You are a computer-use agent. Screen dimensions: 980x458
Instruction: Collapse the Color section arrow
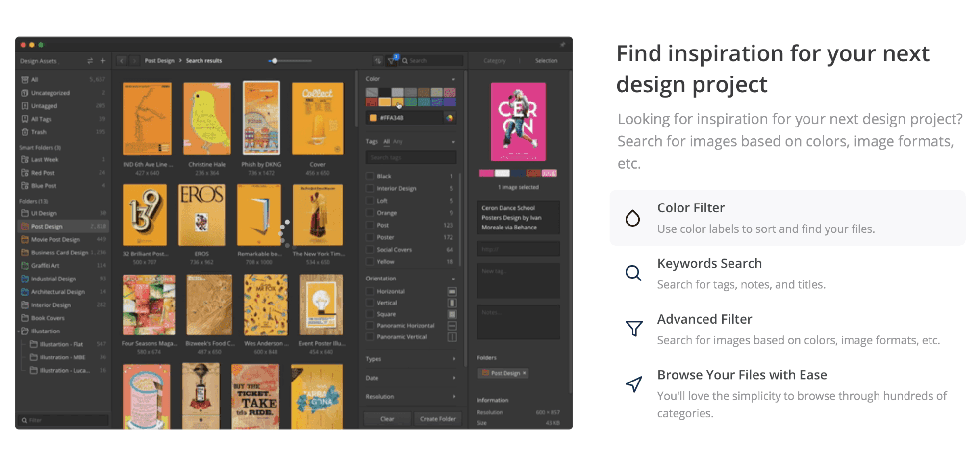(x=453, y=79)
